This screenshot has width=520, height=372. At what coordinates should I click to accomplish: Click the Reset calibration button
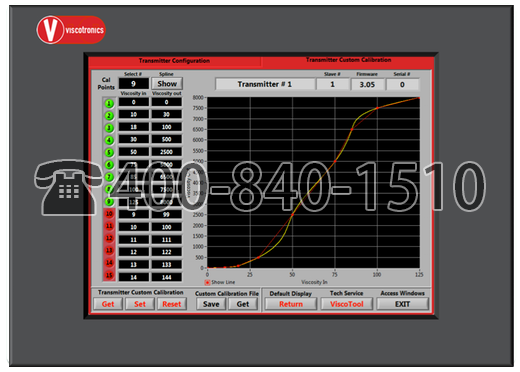(172, 304)
